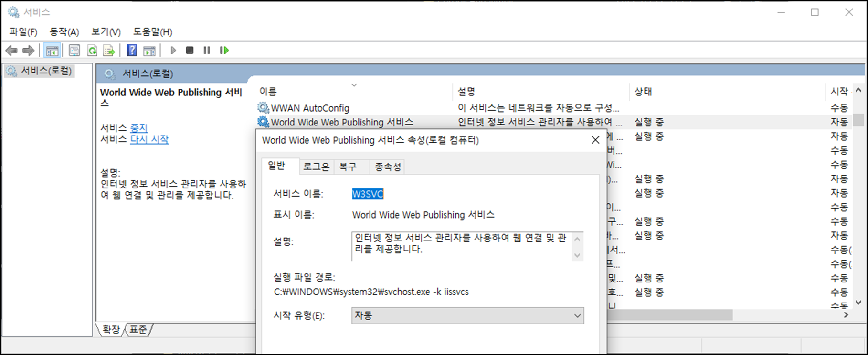Open the 시작 유형 dropdown set to 자동
This screenshot has height=355, width=868.
[x=468, y=315]
